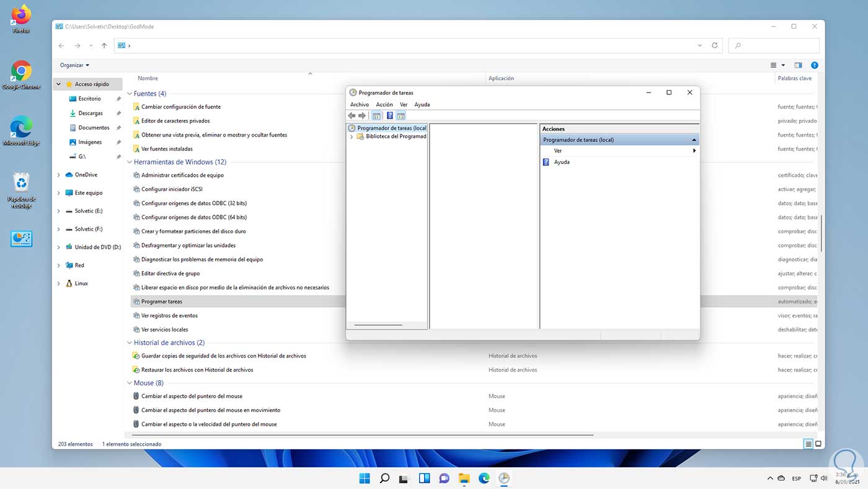Expand the Biblioteca del Programador tree node
The image size is (868, 489).
pyautogui.click(x=352, y=137)
